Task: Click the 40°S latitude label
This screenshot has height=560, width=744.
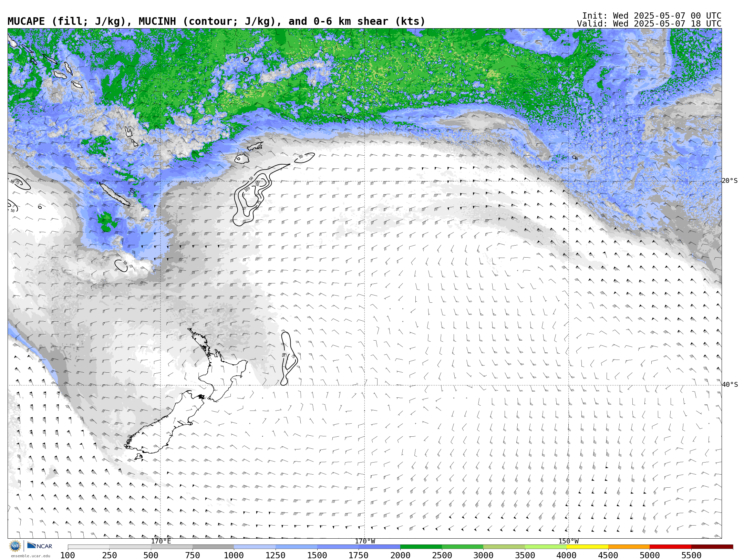Action: (x=730, y=385)
